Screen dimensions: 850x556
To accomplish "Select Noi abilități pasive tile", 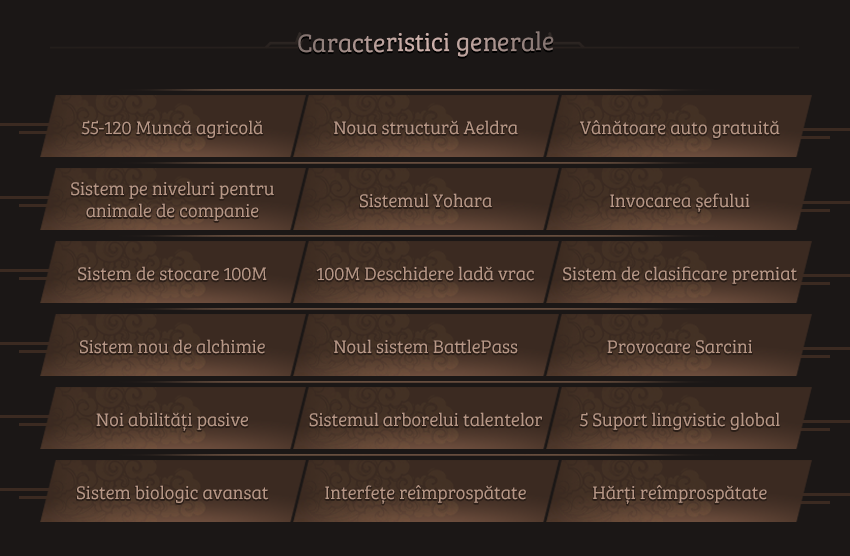I will (173, 418).
